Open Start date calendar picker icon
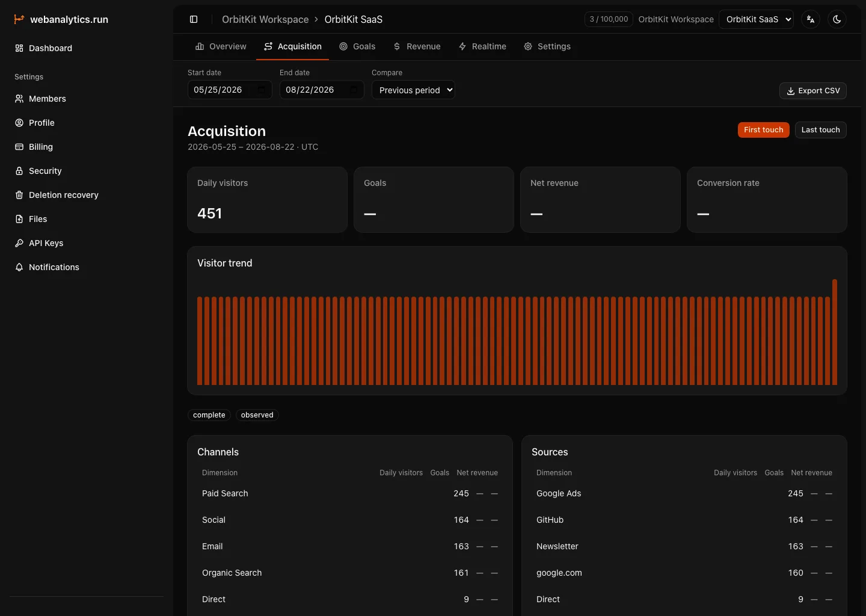866x616 pixels. click(x=261, y=90)
